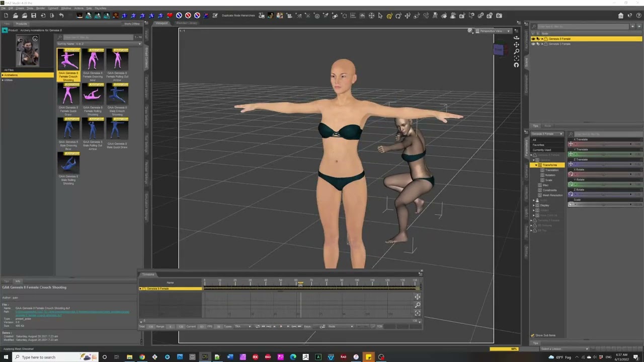644x362 pixels.
Task: Toggle visibility eye for second Genesis 8 Female
Action: click(x=533, y=44)
